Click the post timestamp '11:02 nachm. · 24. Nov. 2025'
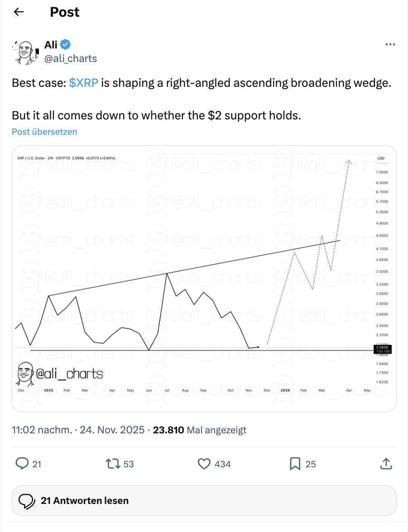This screenshot has height=532, width=408. tap(78, 430)
